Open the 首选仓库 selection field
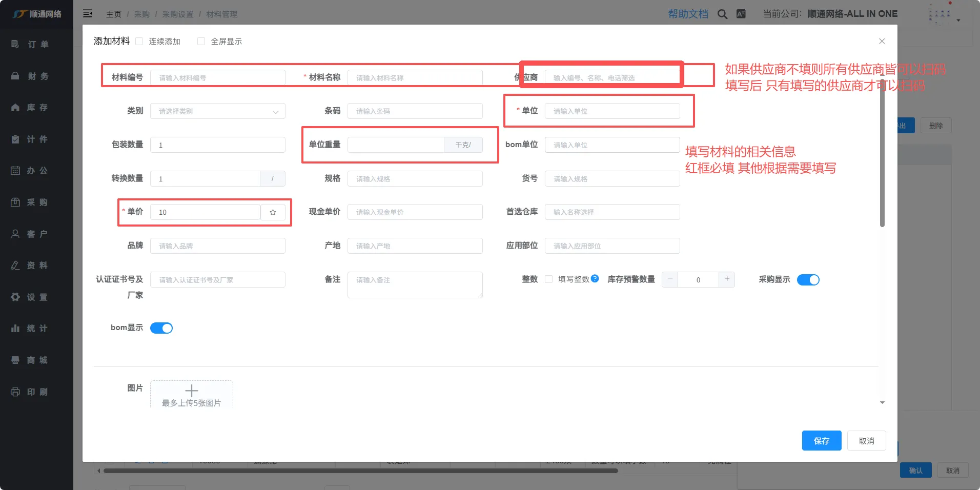The width and height of the screenshot is (980, 490). 612,212
